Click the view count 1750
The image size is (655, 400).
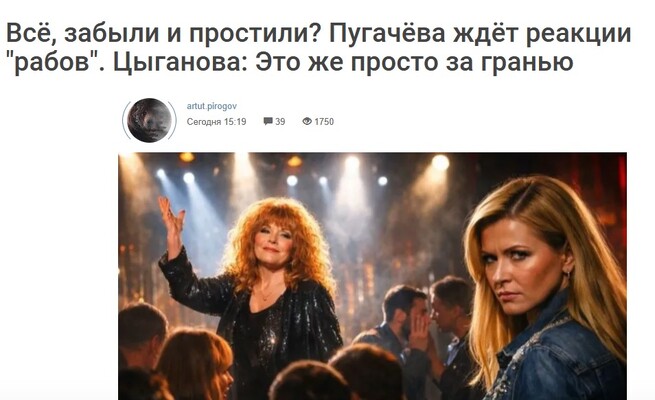pyautogui.click(x=324, y=122)
